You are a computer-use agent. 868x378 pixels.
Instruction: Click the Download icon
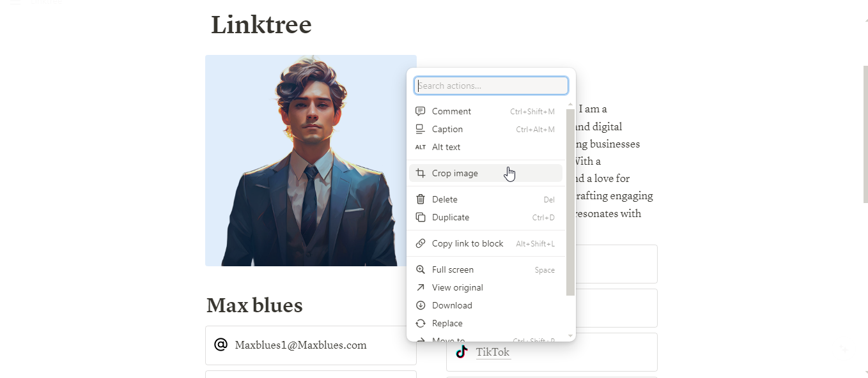[x=420, y=305]
